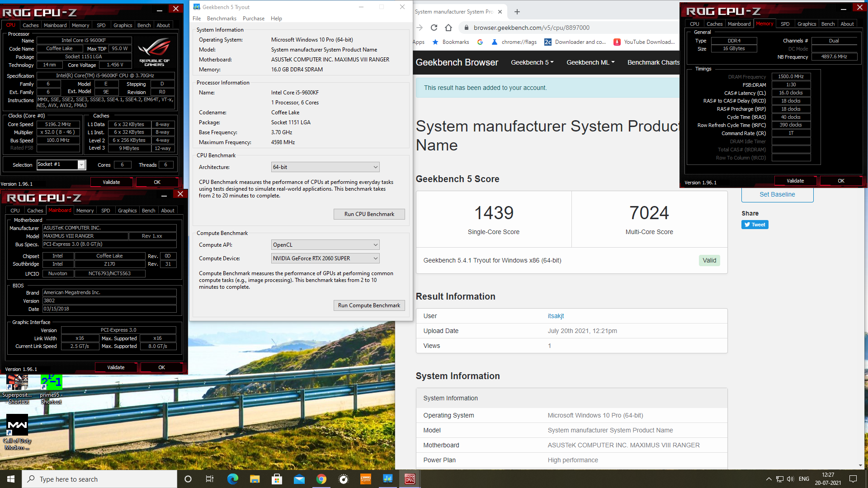The height and width of the screenshot is (488, 868).
Task: Switch to Caches tab in top-left CPU-Z
Action: pyautogui.click(x=31, y=25)
